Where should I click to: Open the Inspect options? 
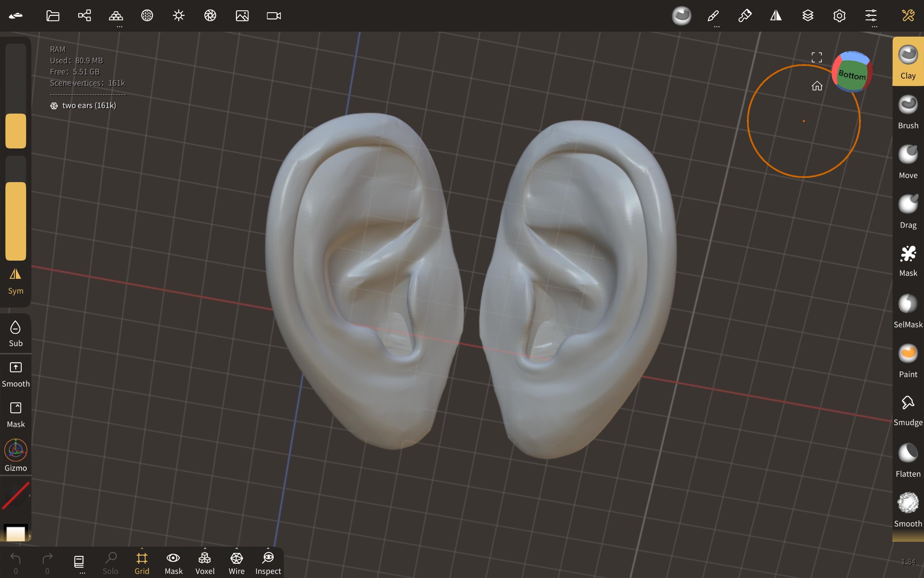coord(268,563)
